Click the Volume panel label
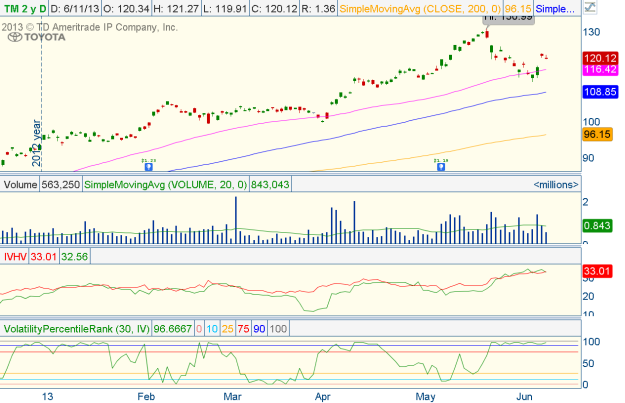Screen dimensions: 625x403 20,185
